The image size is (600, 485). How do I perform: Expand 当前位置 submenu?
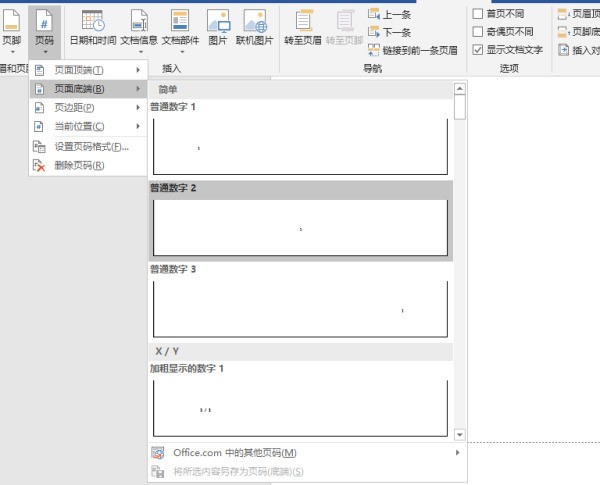[x=87, y=126]
